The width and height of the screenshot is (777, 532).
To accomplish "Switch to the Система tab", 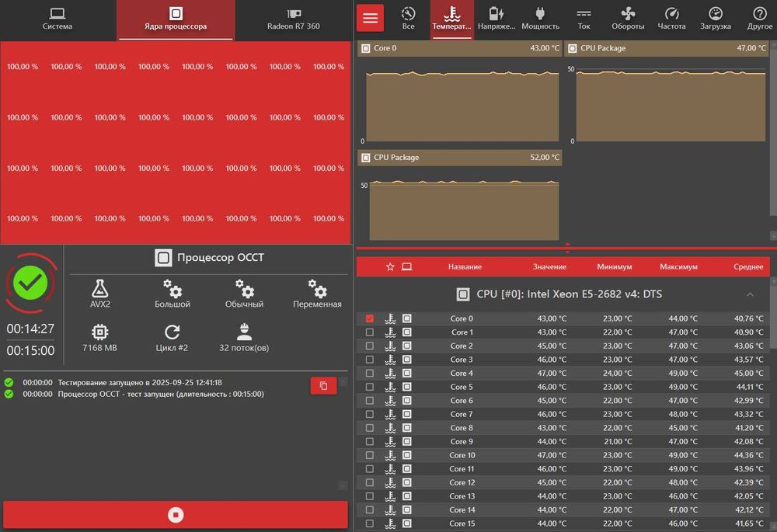I will [57, 19].
